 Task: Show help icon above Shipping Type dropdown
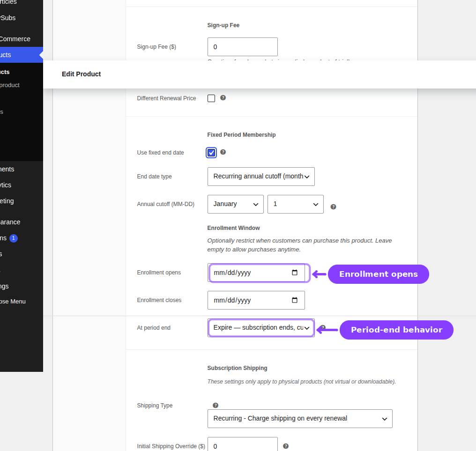[x=215, y=405]
